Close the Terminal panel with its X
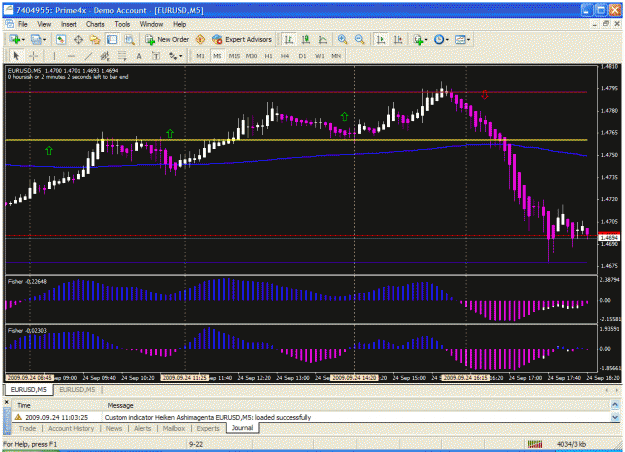 6,402
